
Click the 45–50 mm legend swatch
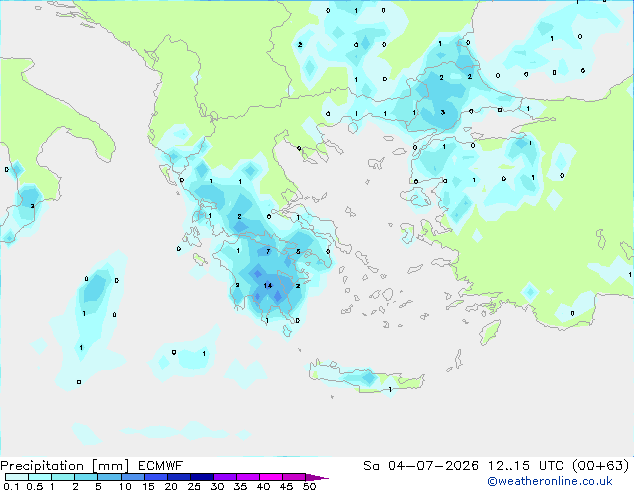tap(294, 477)
